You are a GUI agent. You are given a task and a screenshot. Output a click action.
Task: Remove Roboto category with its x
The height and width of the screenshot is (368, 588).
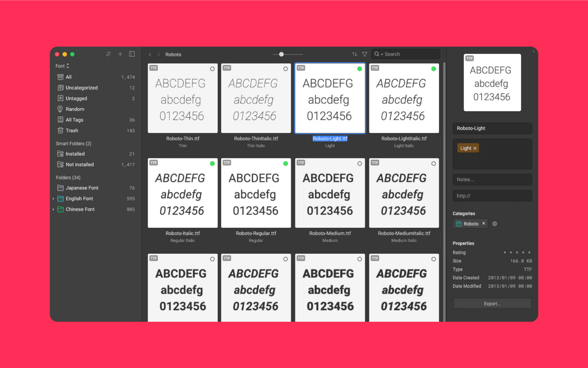pos(483,223)
